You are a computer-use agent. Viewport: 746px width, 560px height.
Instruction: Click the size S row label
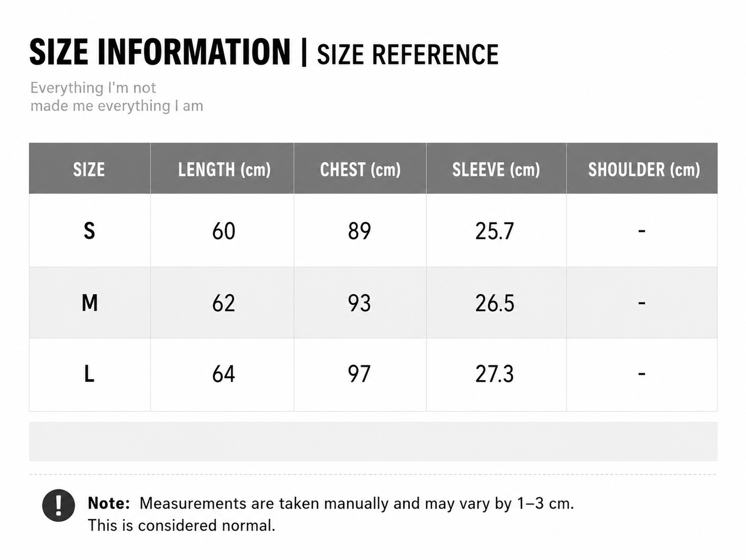[x=89, y=231]
